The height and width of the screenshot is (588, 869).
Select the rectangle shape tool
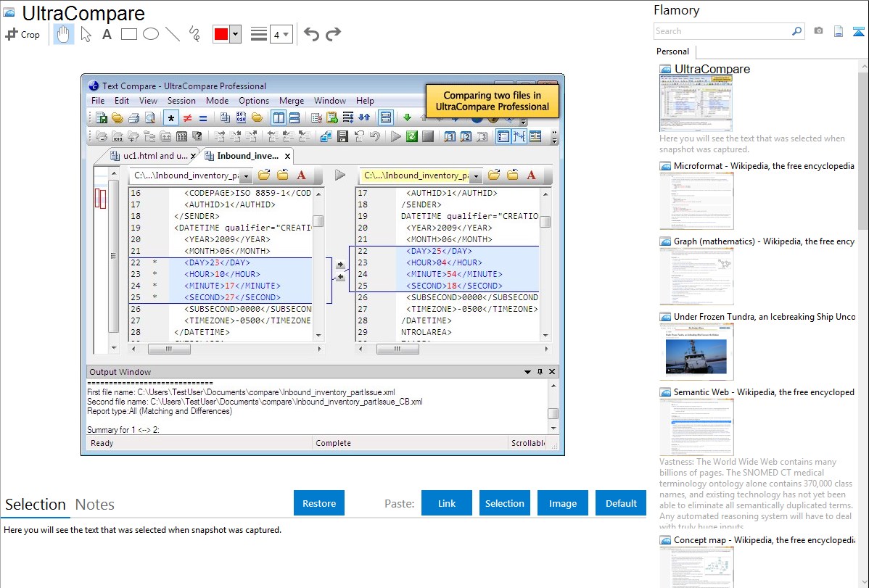(128, 34)
